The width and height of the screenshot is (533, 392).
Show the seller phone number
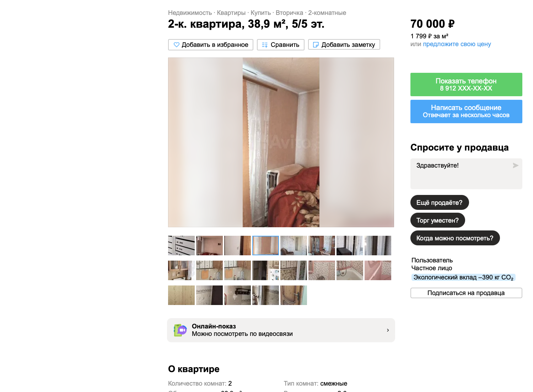[466, 85]
